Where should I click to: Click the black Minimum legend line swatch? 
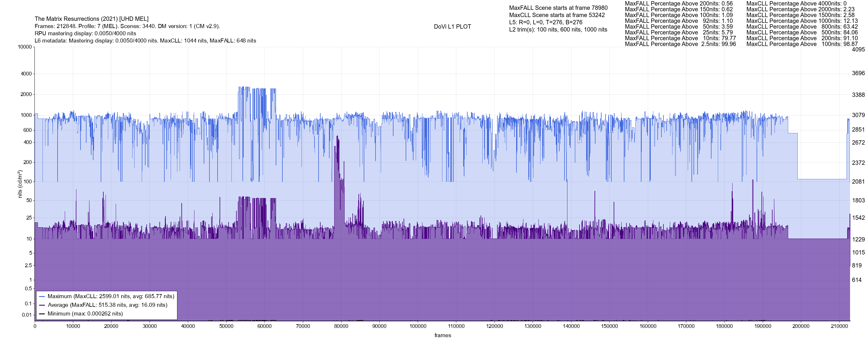pyautogui.click(x=42, y=314)
